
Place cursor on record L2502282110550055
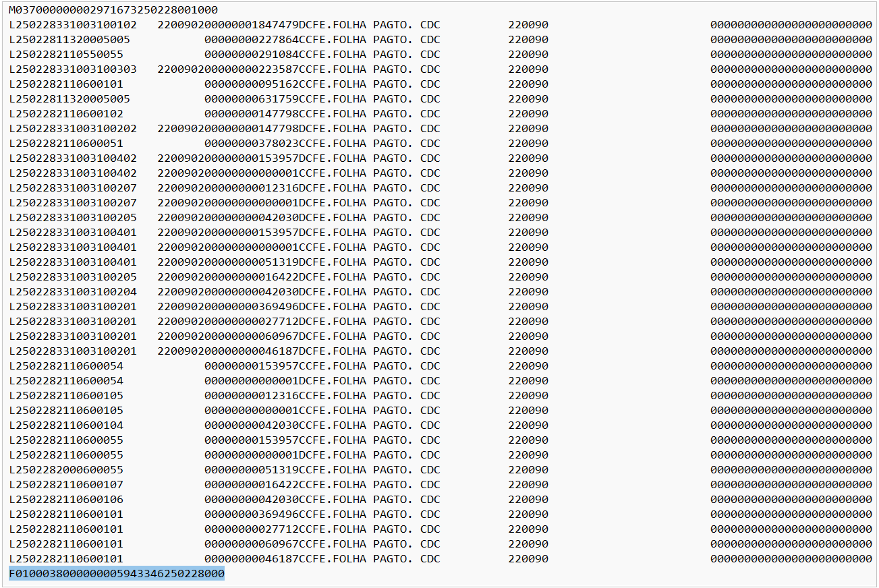(66, 55)
